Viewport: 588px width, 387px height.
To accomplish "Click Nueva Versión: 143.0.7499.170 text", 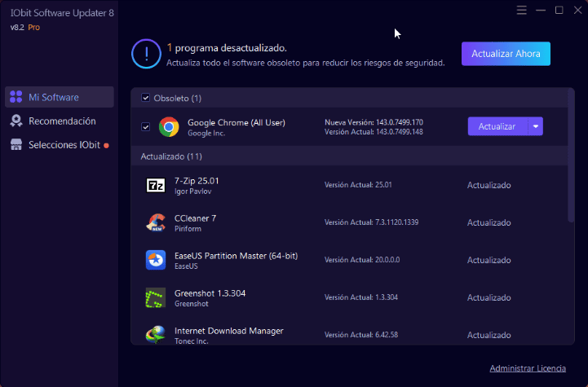I will 374,122.
